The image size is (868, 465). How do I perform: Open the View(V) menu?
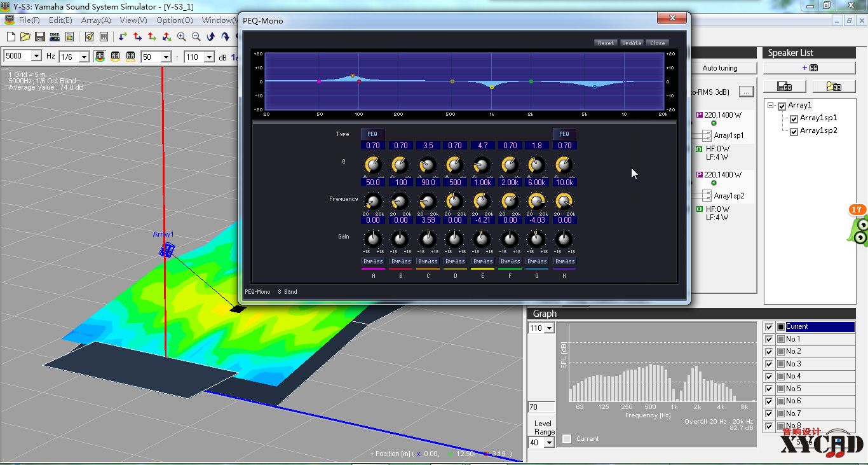pos(133,20)
